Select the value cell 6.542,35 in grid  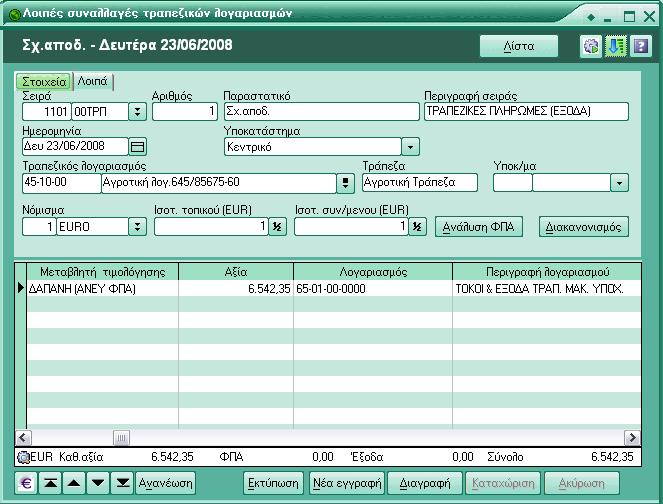236,289
